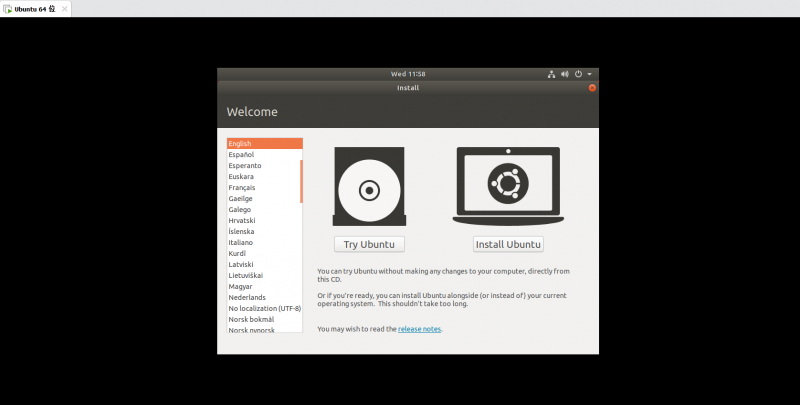Choose Magyar in the language list
800x405 pixels.
pos(264,287)
